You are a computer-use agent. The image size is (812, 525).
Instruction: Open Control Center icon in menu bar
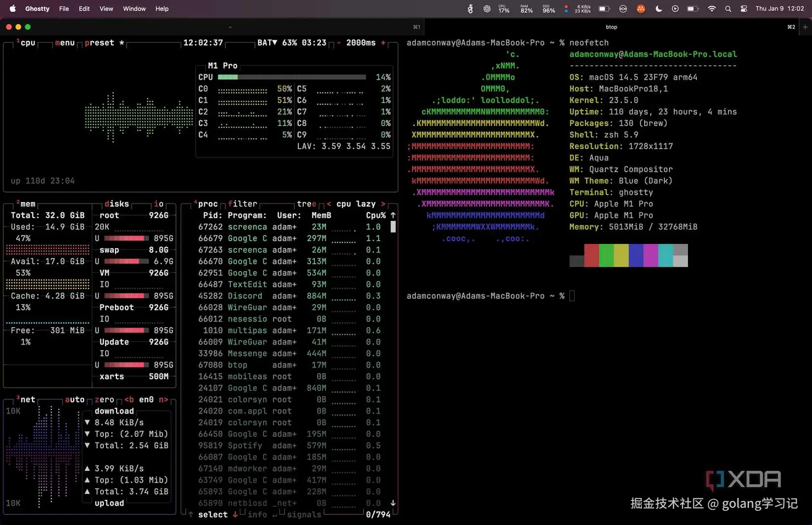[x=744, y=8]
